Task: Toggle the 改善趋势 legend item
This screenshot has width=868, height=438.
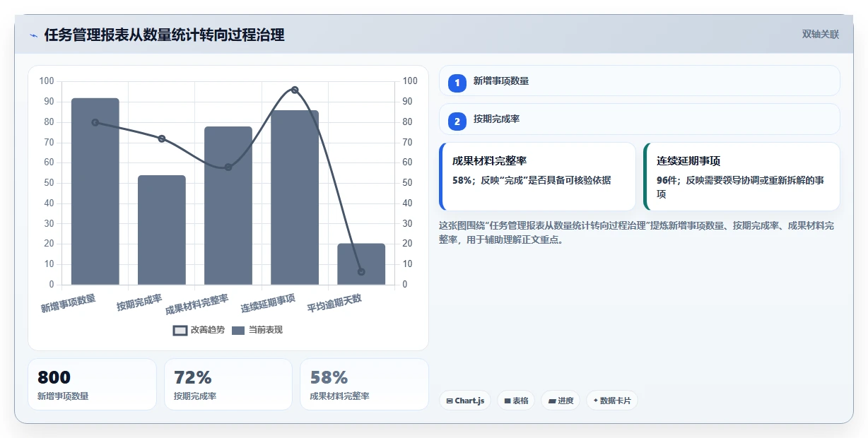Action: 199,330
